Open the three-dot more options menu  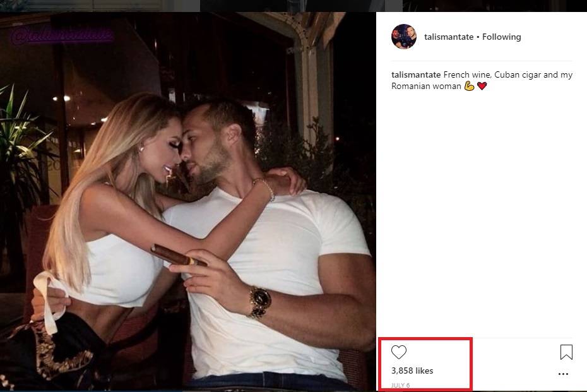coord(563,374)
